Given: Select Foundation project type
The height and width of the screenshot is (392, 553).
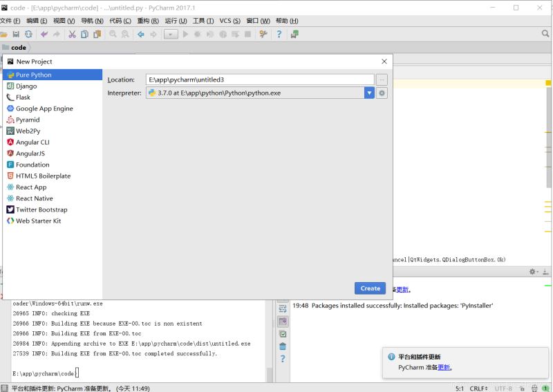Looking at the screenshot, I should [53, 165].
